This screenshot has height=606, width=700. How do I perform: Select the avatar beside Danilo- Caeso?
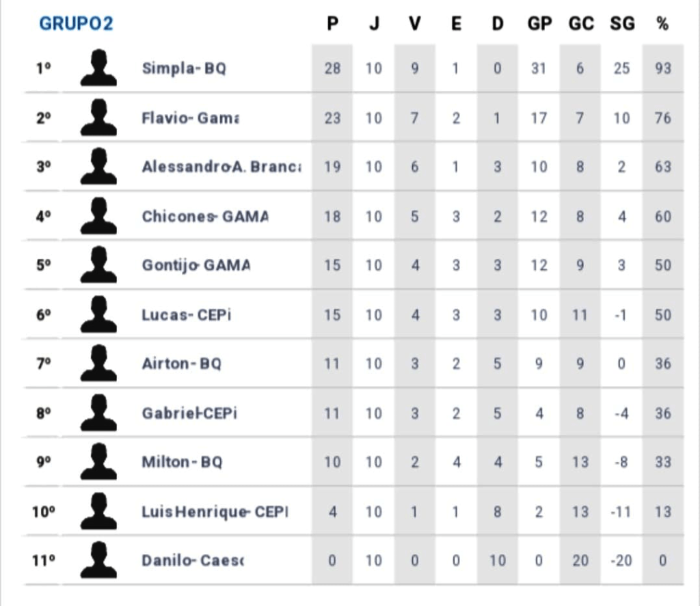98,560
